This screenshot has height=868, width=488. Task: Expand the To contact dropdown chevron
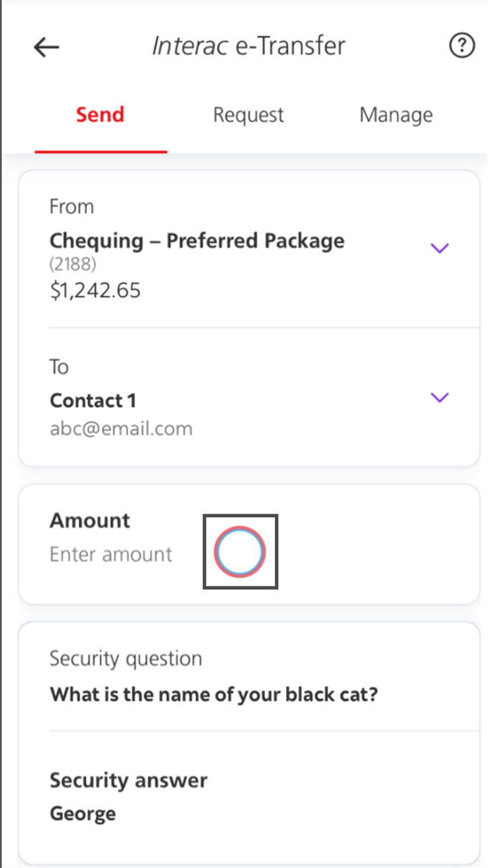440,398
